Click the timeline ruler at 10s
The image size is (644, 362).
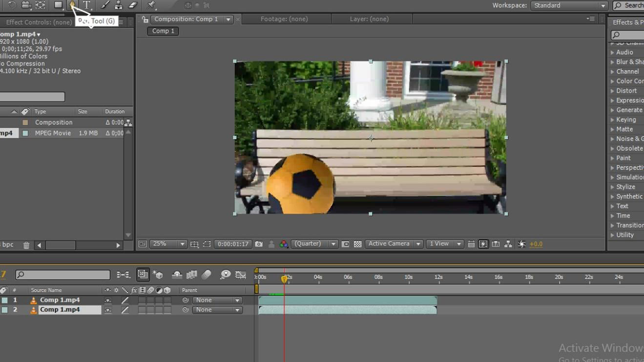tap(408, 277)
